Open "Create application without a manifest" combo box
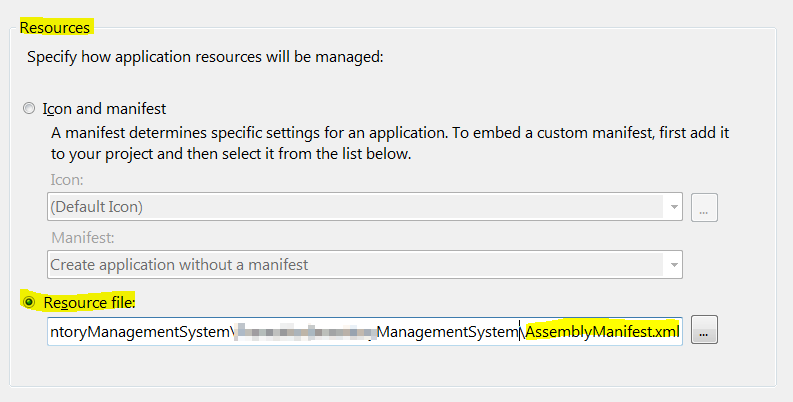Image resolution: width=793 pixels, height=402 pixels. [x=355, y=265]
